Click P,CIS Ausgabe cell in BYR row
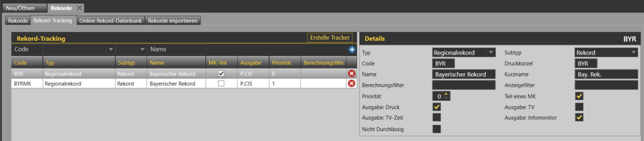 click(x=253, y=74)
